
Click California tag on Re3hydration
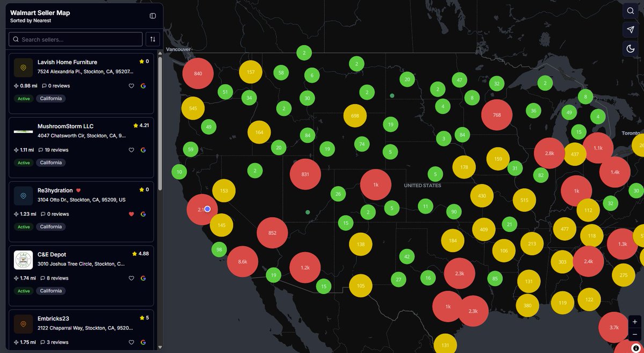tap(50, 227)
